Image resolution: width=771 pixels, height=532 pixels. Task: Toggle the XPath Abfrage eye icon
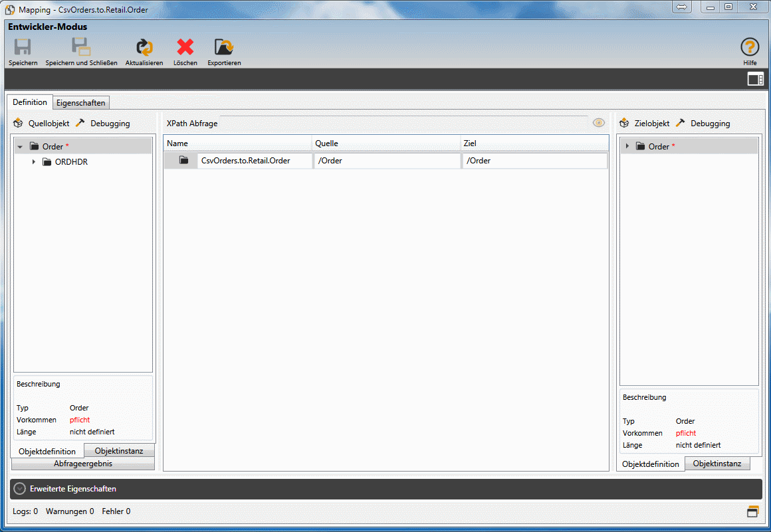599,123
